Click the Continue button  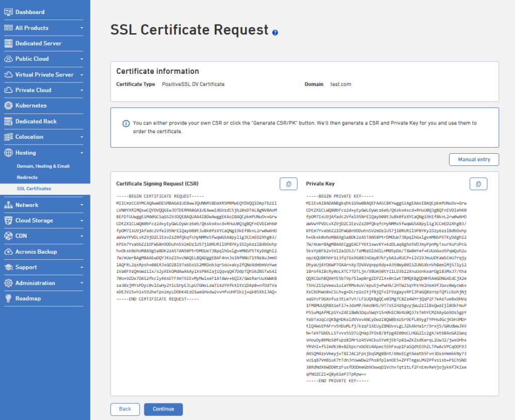click(x=163, y=409)
